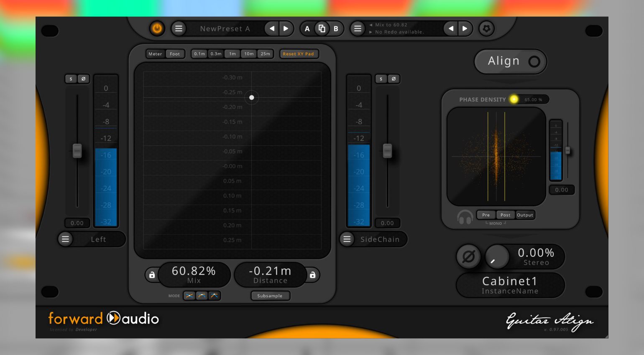Toggle the large phase invert button
This screenshot has height=355, width=644.
[469, 256]
